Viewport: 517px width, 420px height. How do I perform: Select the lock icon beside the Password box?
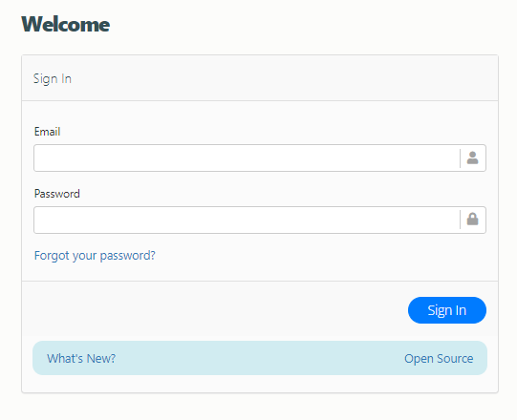click(x=472, y=219)
